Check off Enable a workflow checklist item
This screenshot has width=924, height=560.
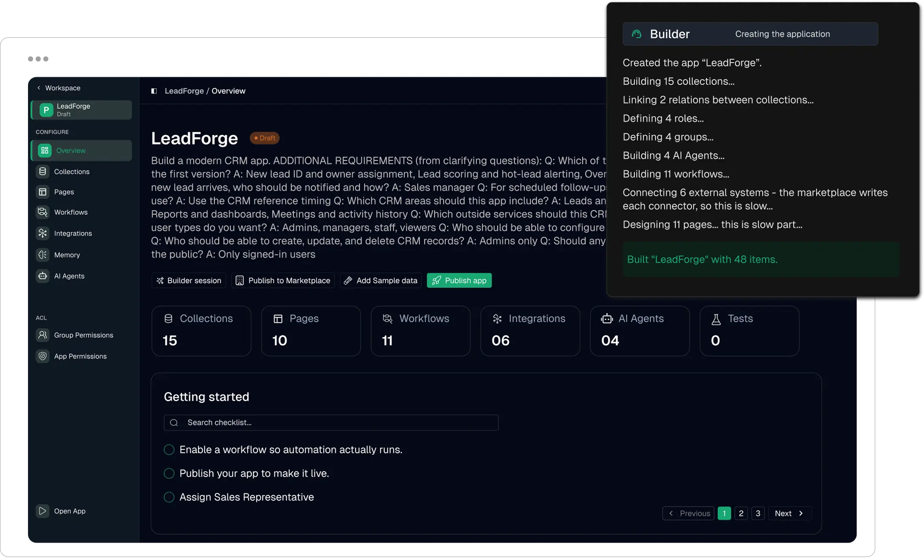pyautogui.click(x=169, y=450)
